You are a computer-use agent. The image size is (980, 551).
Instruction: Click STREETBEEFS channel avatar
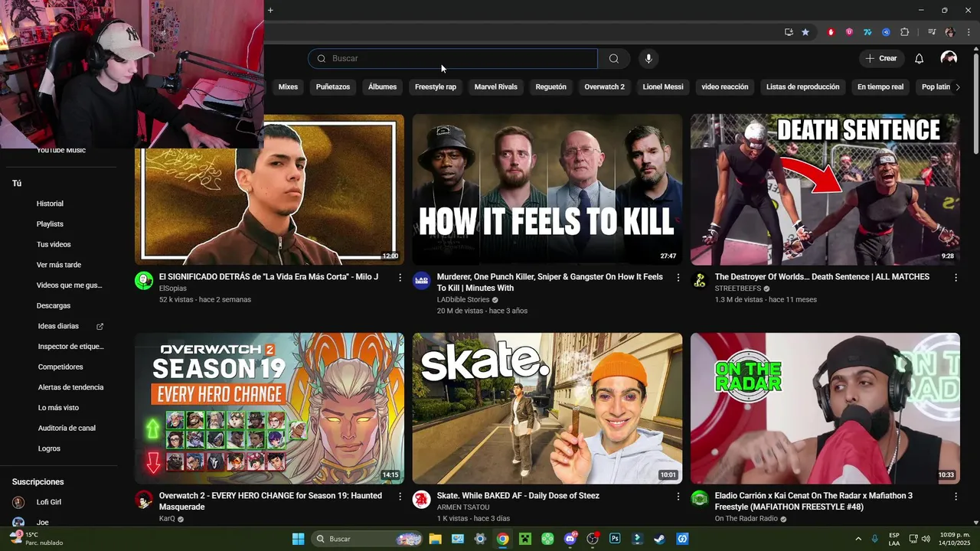click(700, 281)
